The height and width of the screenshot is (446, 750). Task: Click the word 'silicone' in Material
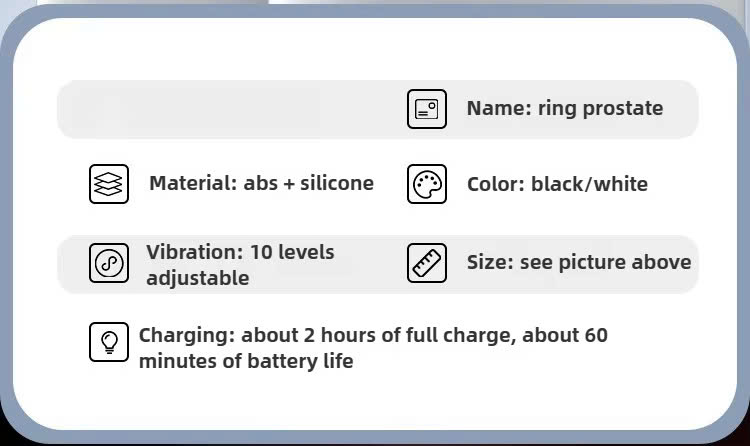coord(335,183)
